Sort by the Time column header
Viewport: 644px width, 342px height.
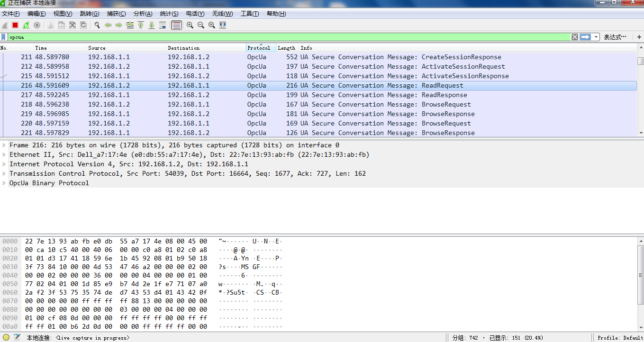click(60, 48)
